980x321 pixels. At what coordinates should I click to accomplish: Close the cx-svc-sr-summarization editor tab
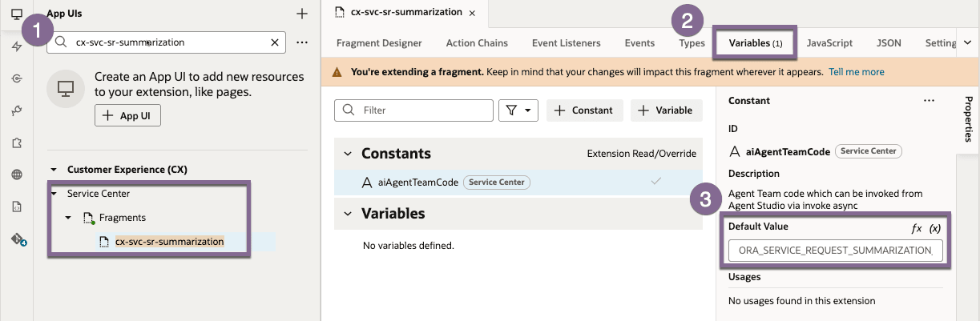[472, 13]
